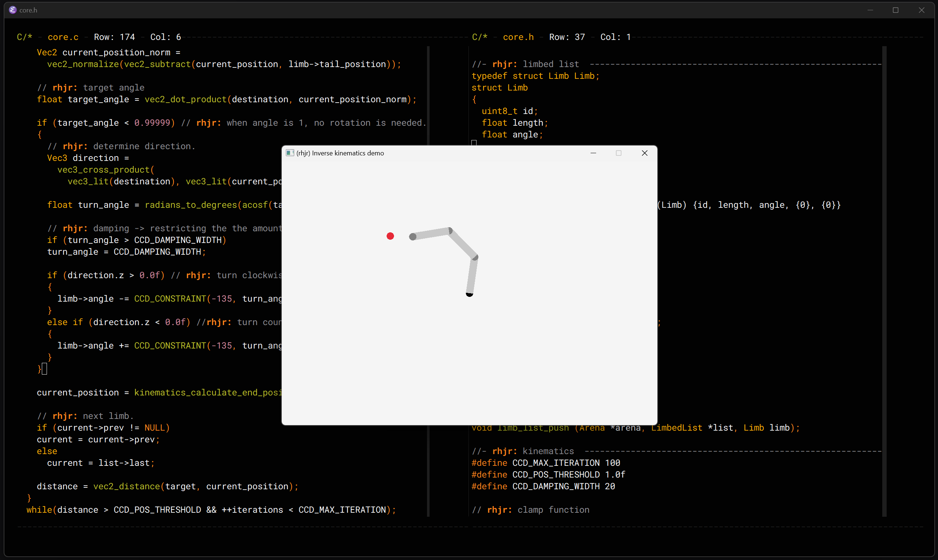Click the core.c filename in left header
The height and width of the screenshot is (560, 938).
click(x=63, y=37)
